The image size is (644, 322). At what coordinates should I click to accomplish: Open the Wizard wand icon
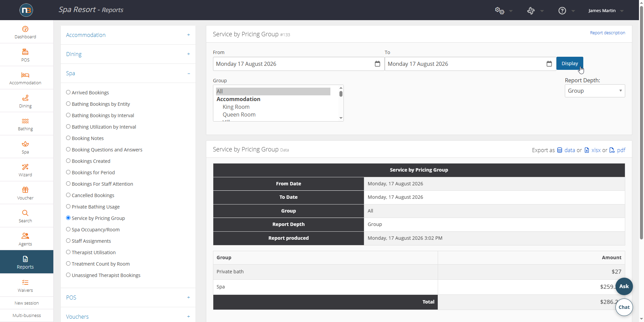pos(25,167)
